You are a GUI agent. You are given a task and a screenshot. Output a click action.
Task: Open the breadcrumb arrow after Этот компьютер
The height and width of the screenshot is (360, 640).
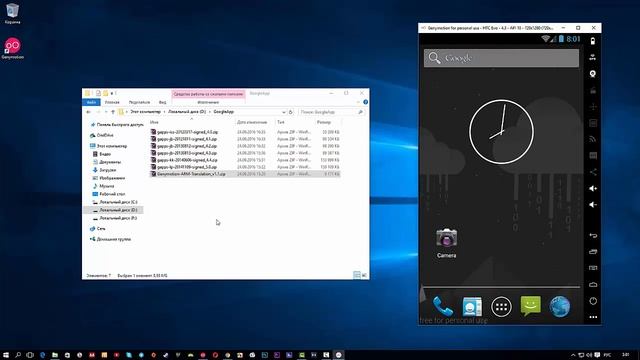click(164, 112)
